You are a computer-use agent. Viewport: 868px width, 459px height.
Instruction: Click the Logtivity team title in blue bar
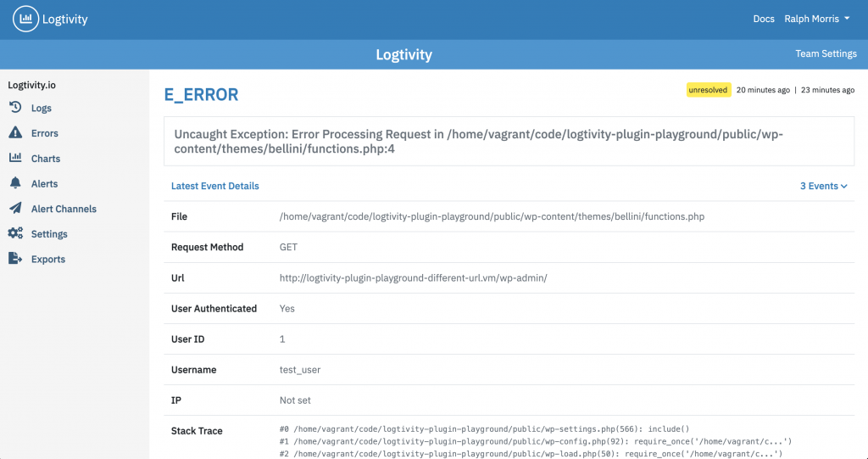404,54
